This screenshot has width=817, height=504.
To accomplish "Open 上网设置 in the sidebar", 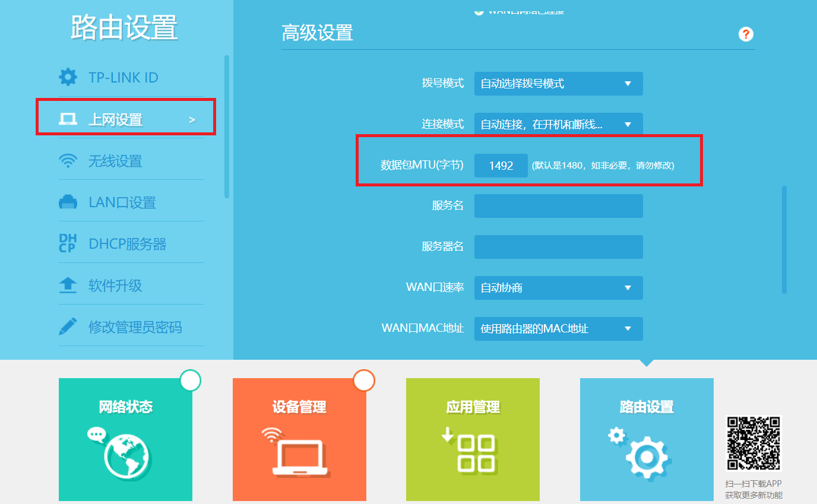I will (x=125, y=120).
